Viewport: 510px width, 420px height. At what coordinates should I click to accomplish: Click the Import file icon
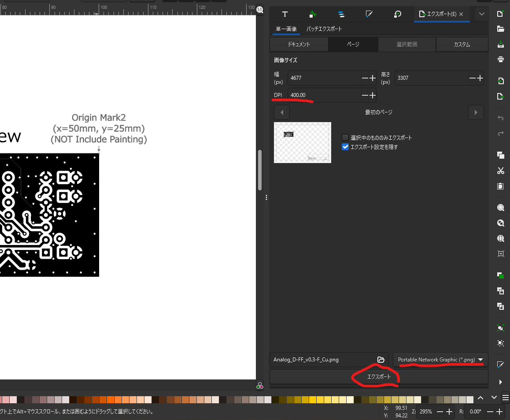tap(500, 81)
